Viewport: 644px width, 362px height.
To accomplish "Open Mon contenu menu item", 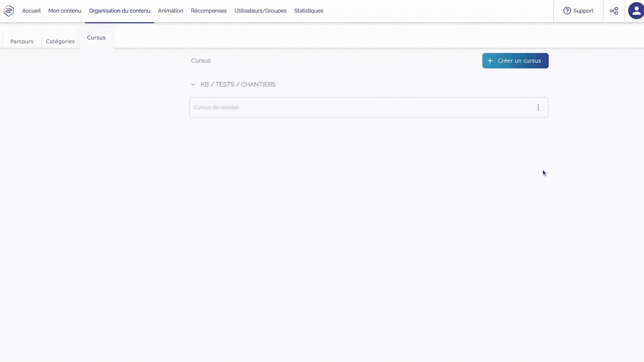I will tap(65, 11).
